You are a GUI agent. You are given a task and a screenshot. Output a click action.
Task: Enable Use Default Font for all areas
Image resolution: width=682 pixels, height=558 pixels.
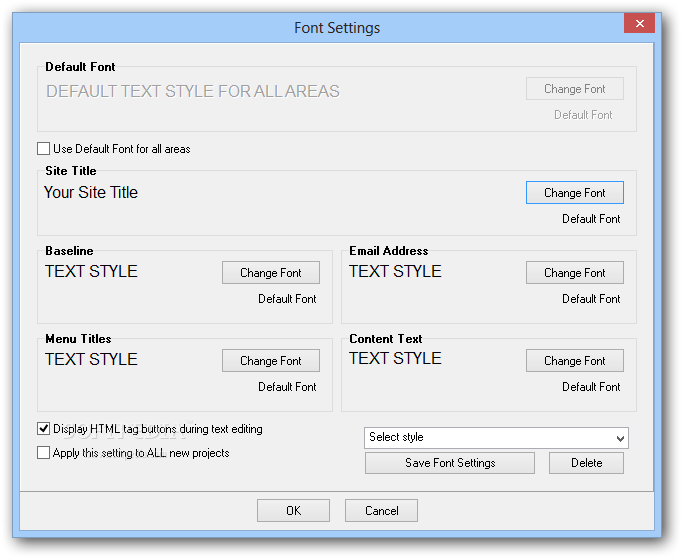click(x=43, y=149)
